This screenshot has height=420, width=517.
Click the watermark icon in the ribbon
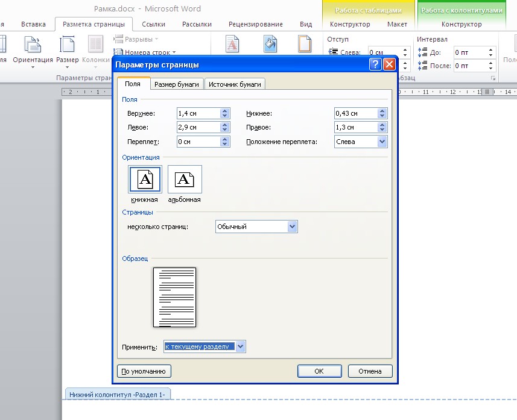(232, 45)
